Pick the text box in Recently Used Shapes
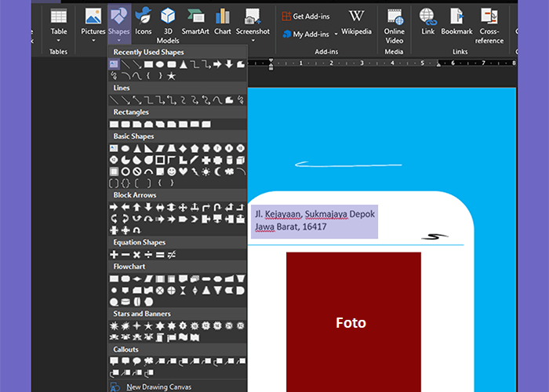Screen dimensions: 549x392 114,64
